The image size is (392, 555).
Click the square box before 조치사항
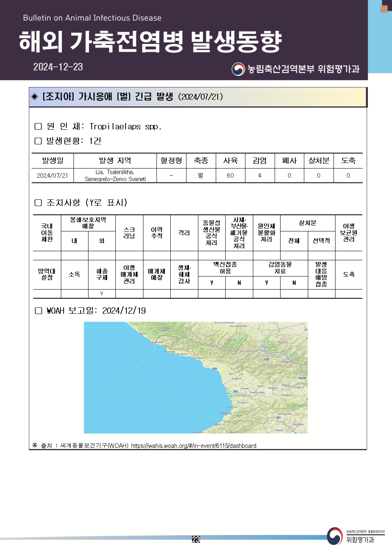(x=38, y=203)
